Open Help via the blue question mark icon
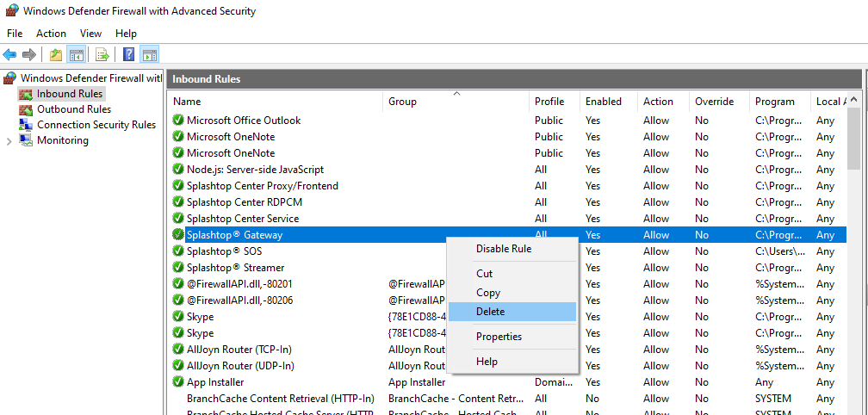This screenshot has width=868, height=415. (x=128, y=55)
